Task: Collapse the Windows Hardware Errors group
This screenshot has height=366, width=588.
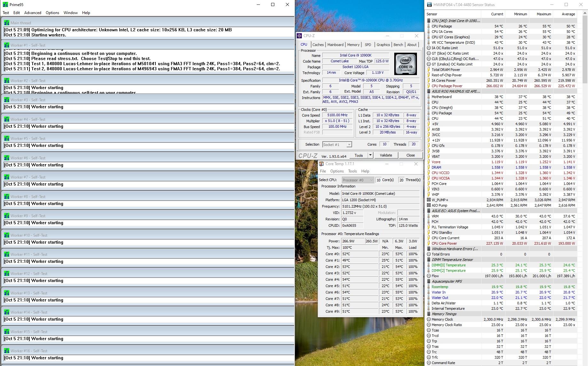Action: [429, 249]
